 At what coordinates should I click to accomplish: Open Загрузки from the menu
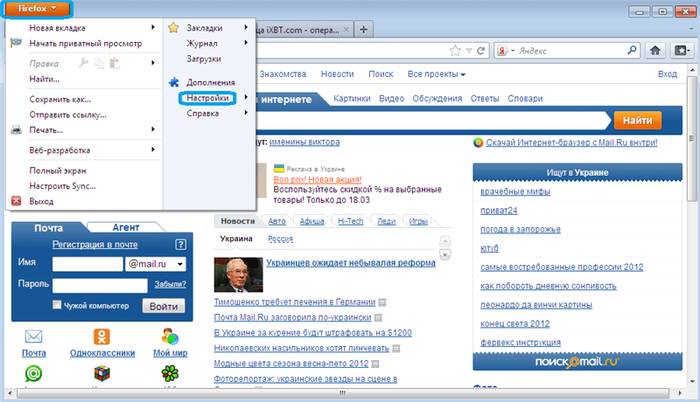click(x=204, y=59)
